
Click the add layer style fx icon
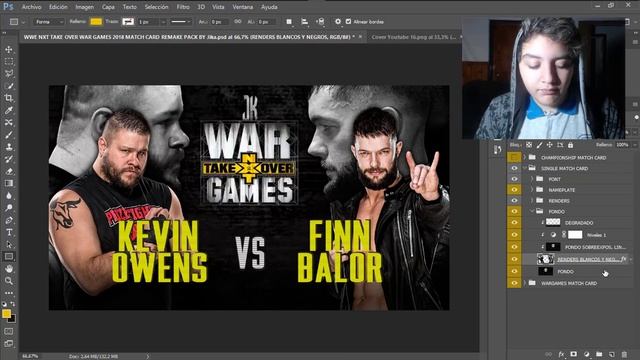pyautogui.click(x=561, y=354)
